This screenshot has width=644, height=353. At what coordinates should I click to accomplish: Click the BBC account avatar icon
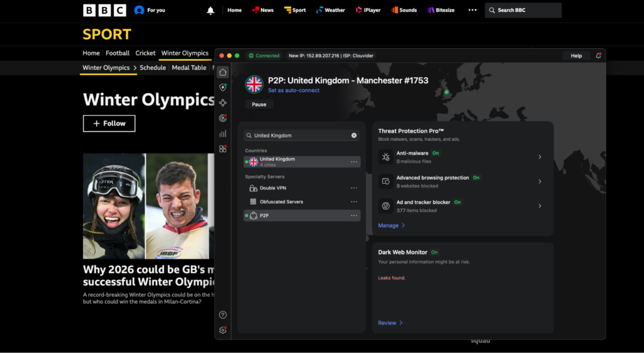point(139,10)
